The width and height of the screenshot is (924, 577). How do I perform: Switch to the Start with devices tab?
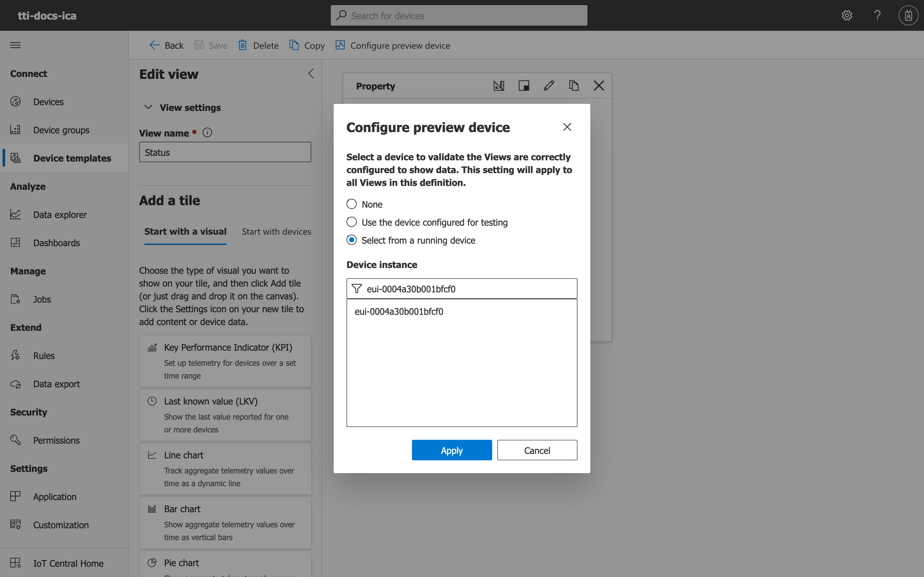(x=277, y=231)
